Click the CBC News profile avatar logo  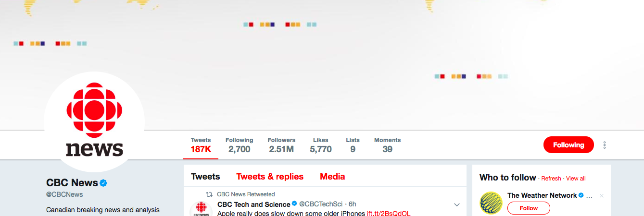coord(94,122)
